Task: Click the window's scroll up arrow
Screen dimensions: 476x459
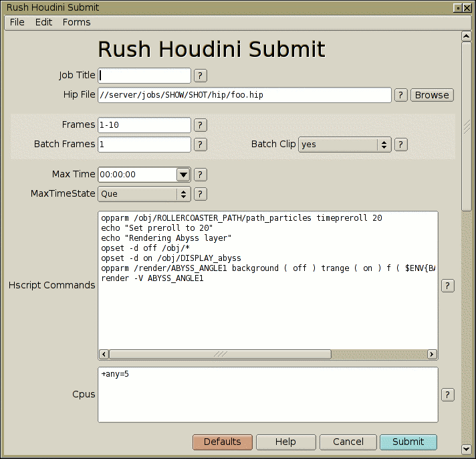Action: [x=466, y=36]
